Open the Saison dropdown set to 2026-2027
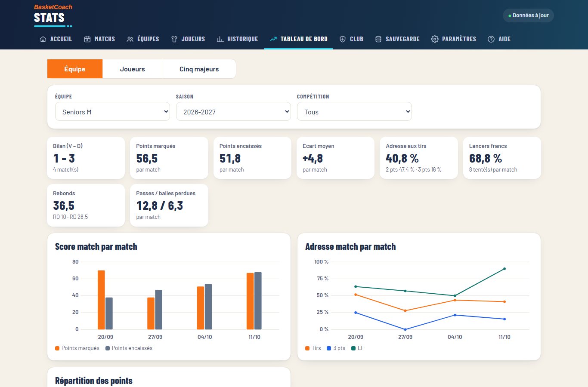The image size is (588, 387). (234, 112)
